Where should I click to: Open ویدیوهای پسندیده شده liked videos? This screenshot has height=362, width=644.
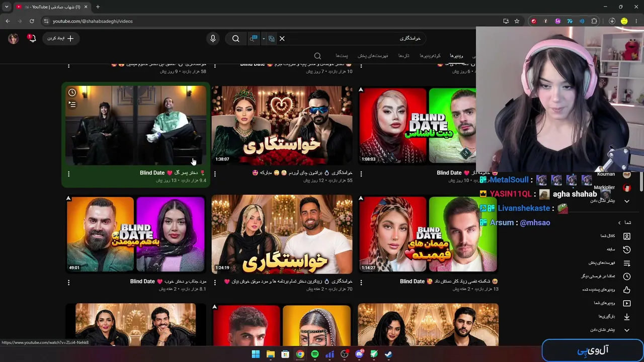tap(606, 290)
